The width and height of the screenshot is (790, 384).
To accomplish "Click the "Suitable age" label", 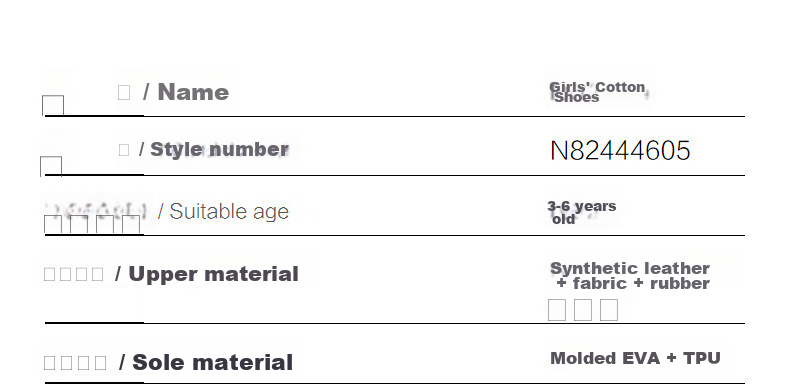I will [229, 212].
